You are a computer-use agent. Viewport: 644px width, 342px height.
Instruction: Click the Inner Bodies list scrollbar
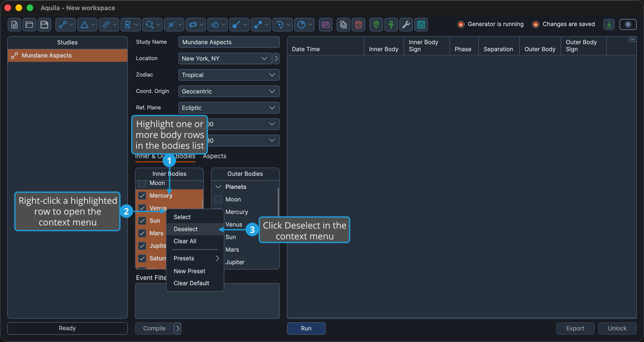pos(202,203)
